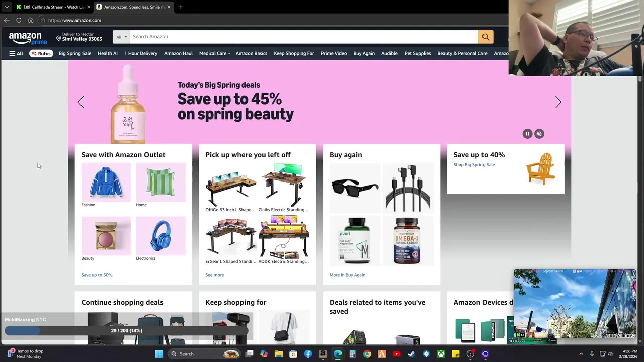Click Save up to 50% link
Screen dimensions: 644x362
(97, 275)
